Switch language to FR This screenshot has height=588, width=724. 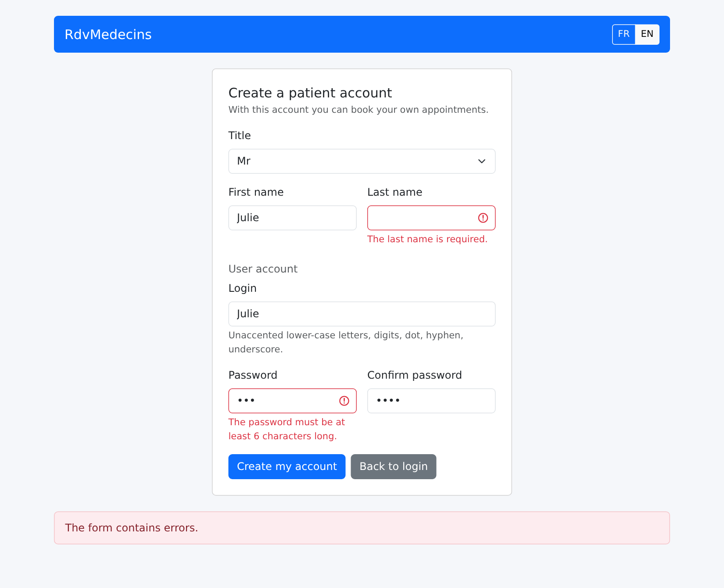624,34
